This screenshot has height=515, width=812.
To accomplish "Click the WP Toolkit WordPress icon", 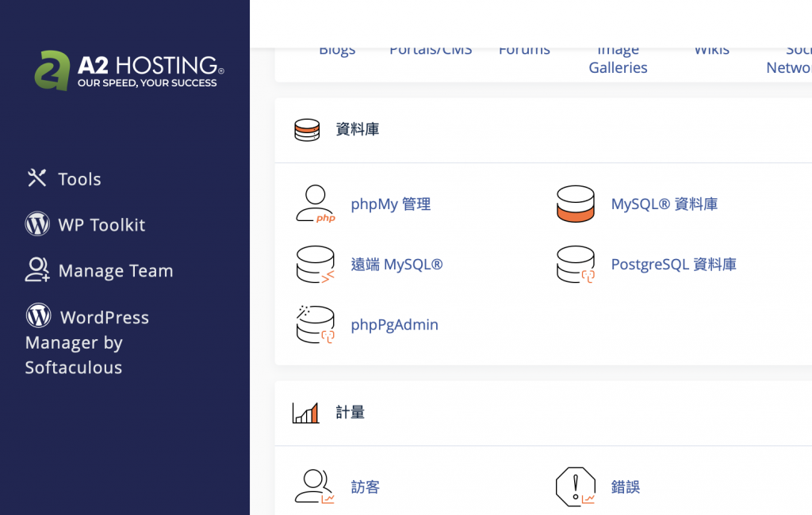I will [x=37, y=224].
